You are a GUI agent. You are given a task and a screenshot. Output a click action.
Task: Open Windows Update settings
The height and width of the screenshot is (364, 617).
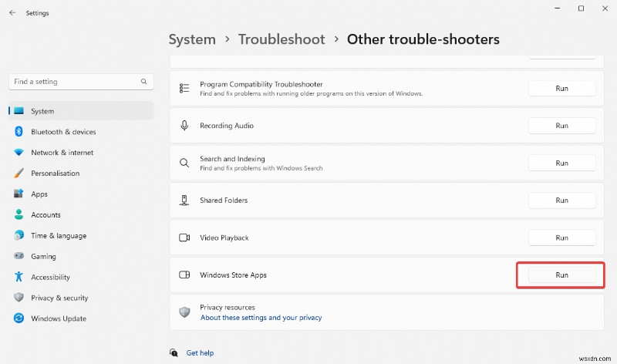tap(59, 318)
